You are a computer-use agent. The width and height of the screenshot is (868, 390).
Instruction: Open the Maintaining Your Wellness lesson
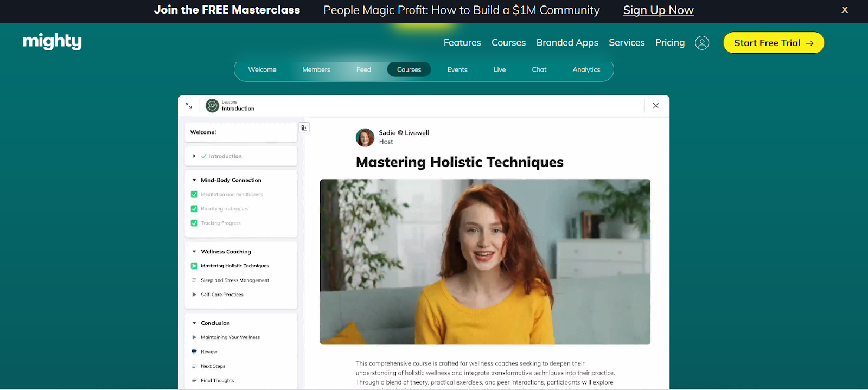(231, 337)
